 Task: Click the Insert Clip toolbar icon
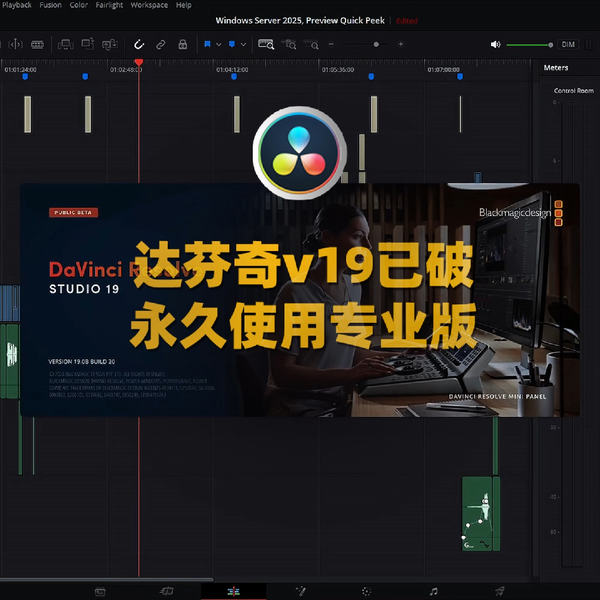point(65,44)
